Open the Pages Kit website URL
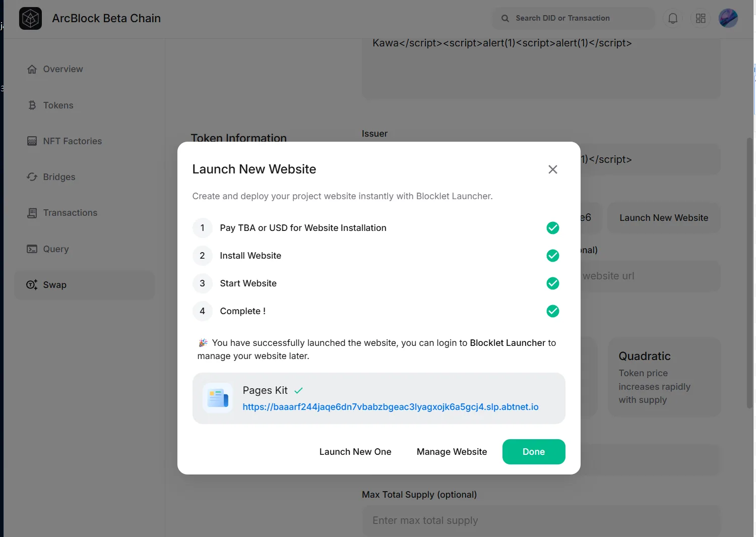Screen dimensions: 756x537 click(x=391, y=407)
